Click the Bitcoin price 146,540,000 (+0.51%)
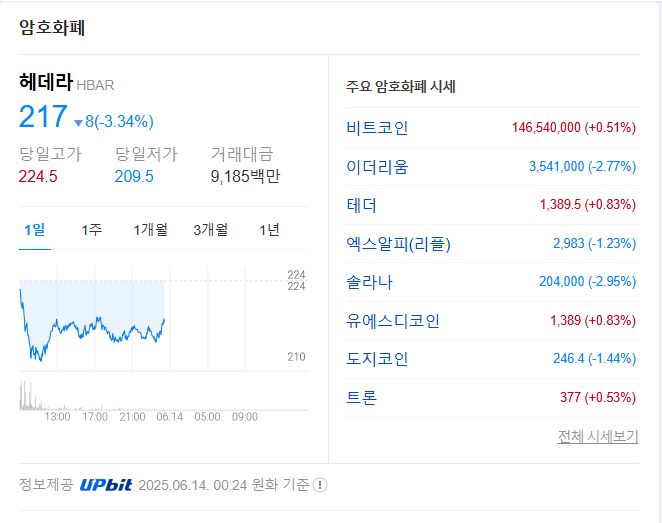This screenshot has width=662, height=523. (x=574, y=127)
